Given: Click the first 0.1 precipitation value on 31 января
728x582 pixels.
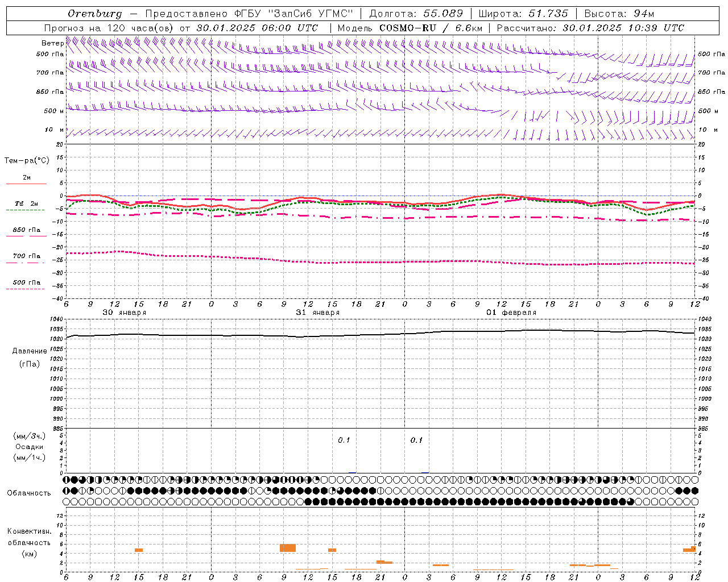Looking at the screenshot, I should pyautogui.click(x=344, y=440).
